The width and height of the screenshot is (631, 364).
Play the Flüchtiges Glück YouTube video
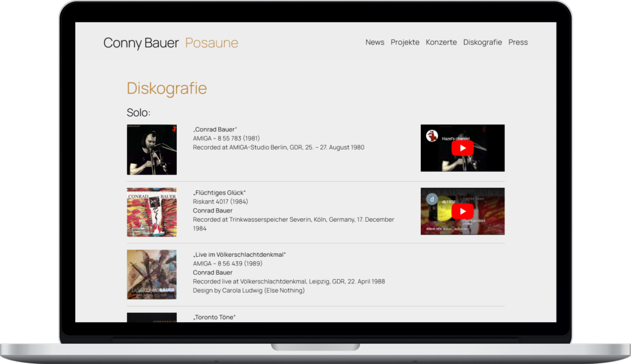pos(462,212)
